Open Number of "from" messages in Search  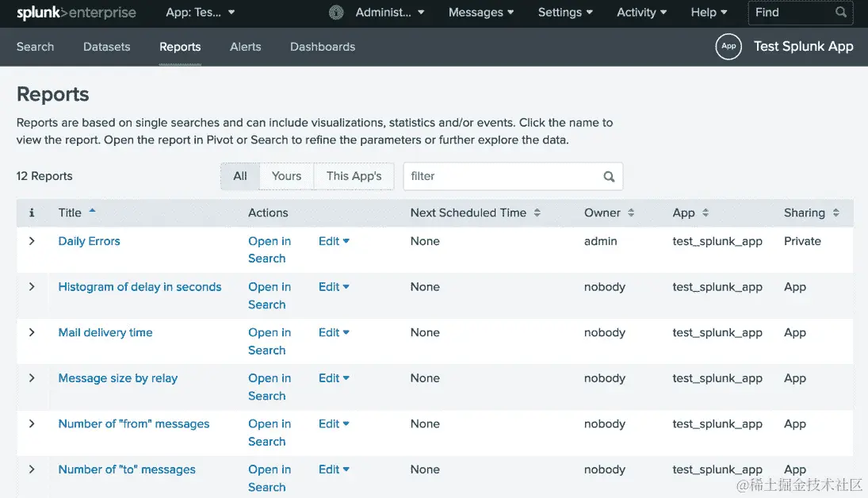coord(270,433)
